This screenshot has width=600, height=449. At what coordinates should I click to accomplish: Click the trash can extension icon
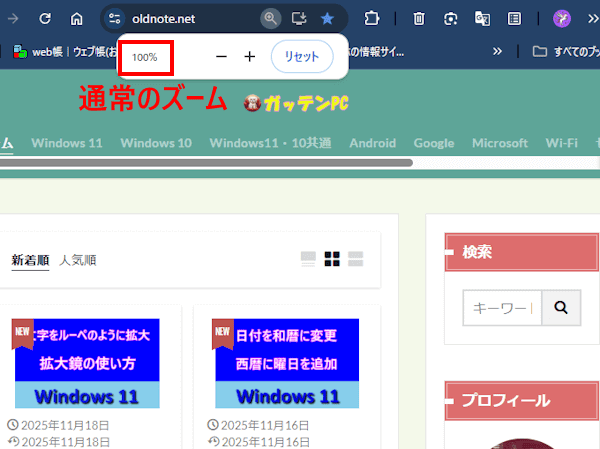[419, 18]
